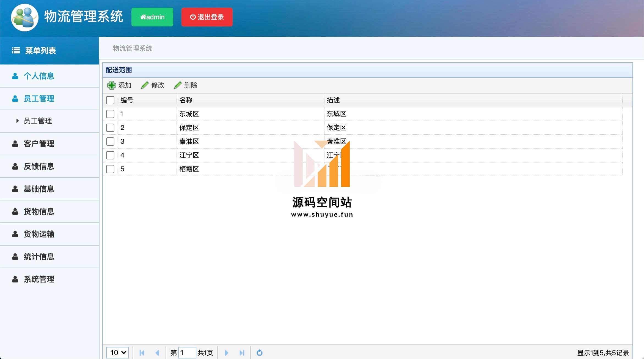Go to first page arrow icon

142,353
